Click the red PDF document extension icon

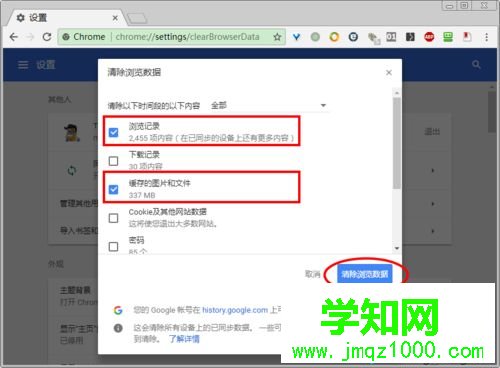click(467, 37)
